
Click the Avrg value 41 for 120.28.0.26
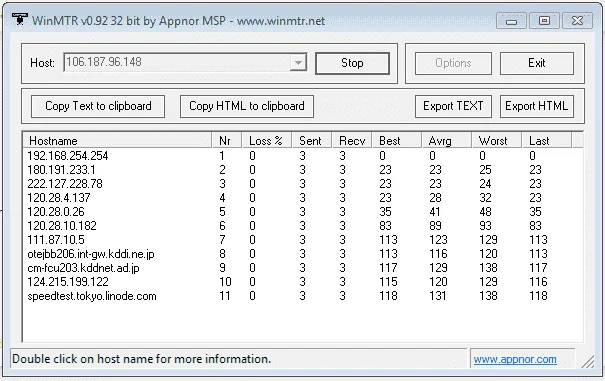click(435, 212)
